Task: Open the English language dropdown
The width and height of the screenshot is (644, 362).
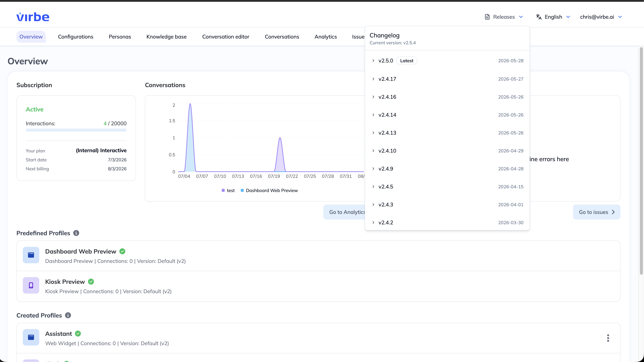Action: pyautogui.click(x=553, y=17)
